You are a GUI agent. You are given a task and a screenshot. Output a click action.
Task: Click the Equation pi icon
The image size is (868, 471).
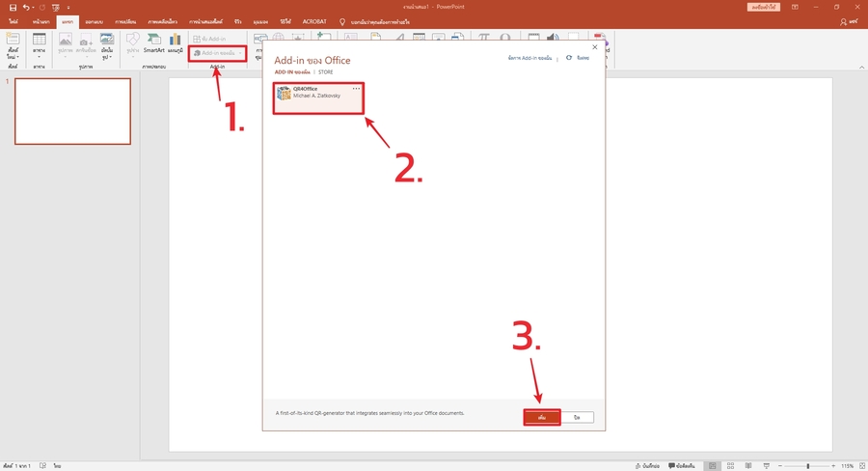(484, 37)
